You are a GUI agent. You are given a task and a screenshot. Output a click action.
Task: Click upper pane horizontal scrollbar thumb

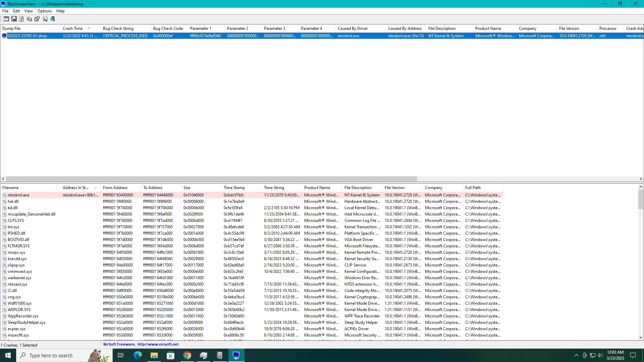[x=211, y=179]
